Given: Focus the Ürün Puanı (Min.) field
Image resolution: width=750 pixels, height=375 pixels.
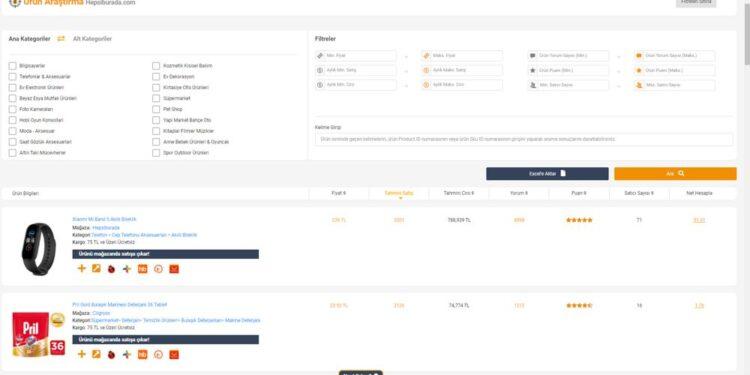Looking at the screenshot, I should click(x=568, y=70).
